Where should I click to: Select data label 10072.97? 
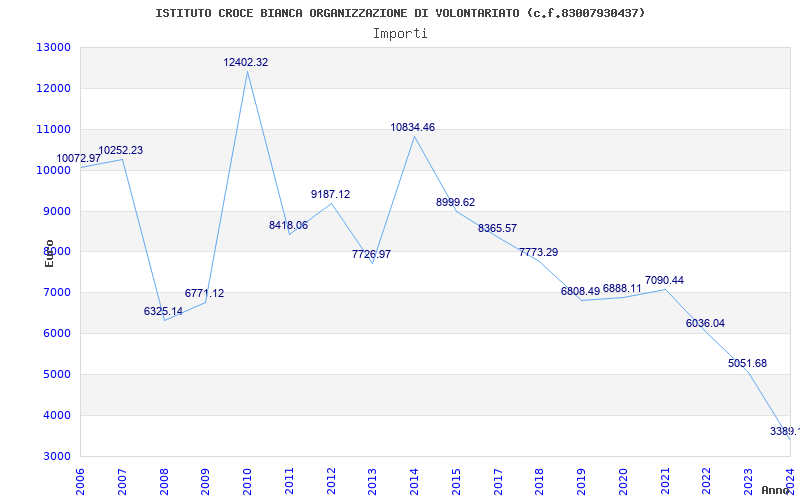79,158
